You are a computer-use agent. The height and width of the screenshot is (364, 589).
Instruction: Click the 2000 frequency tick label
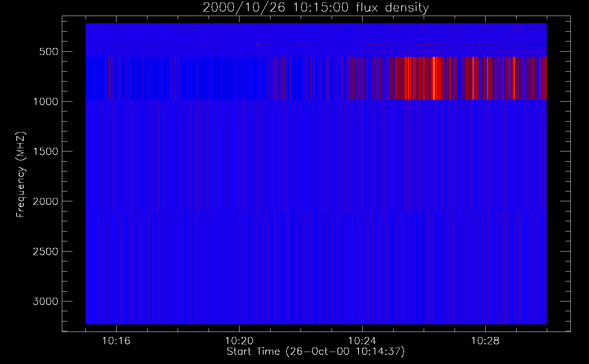[x=46, y=201]
